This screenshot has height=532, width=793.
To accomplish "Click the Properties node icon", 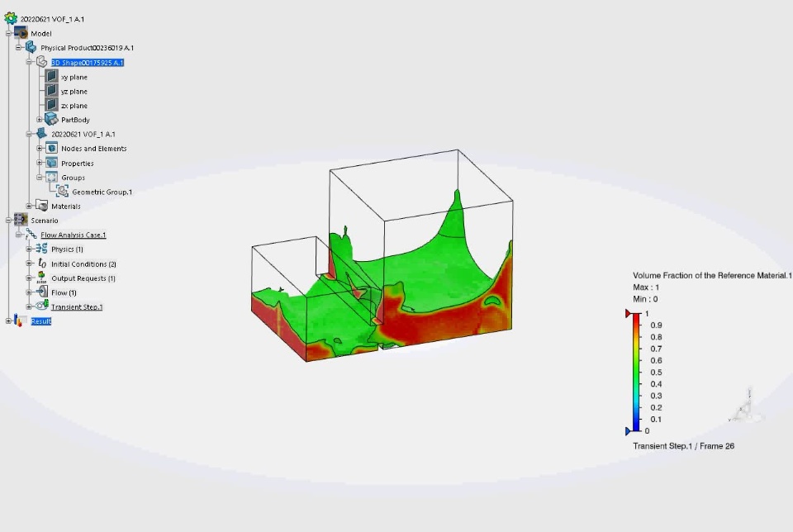I will tap(51, 163).
